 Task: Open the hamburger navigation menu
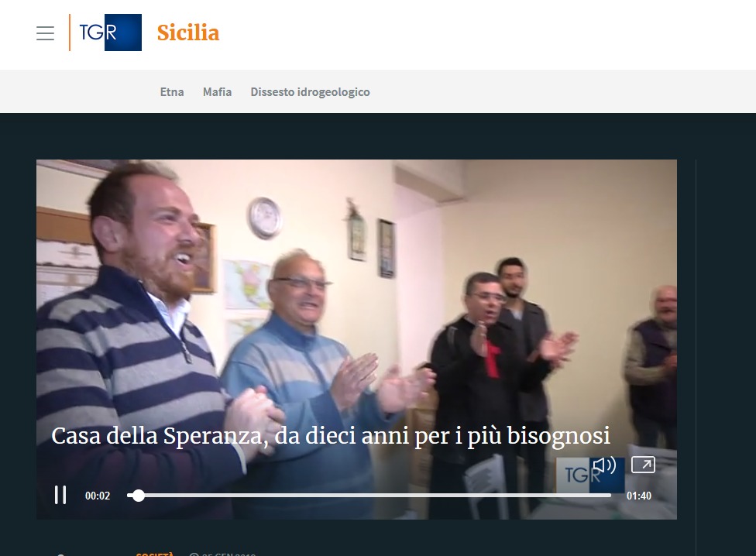(x=46, y=33)
